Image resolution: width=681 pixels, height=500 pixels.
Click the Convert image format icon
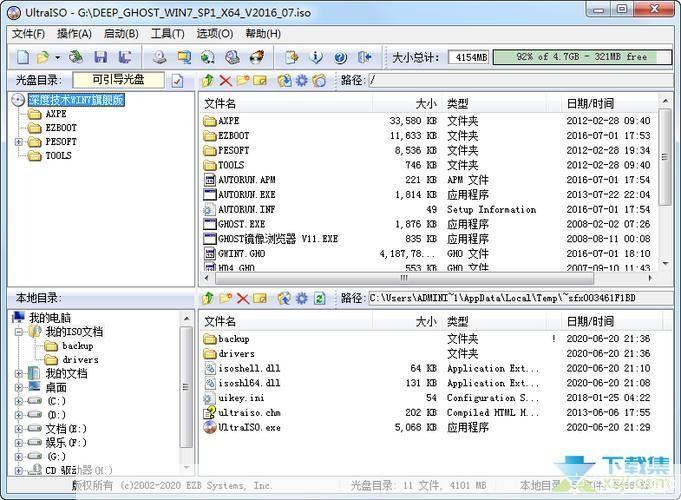click(x=184, y=57)
